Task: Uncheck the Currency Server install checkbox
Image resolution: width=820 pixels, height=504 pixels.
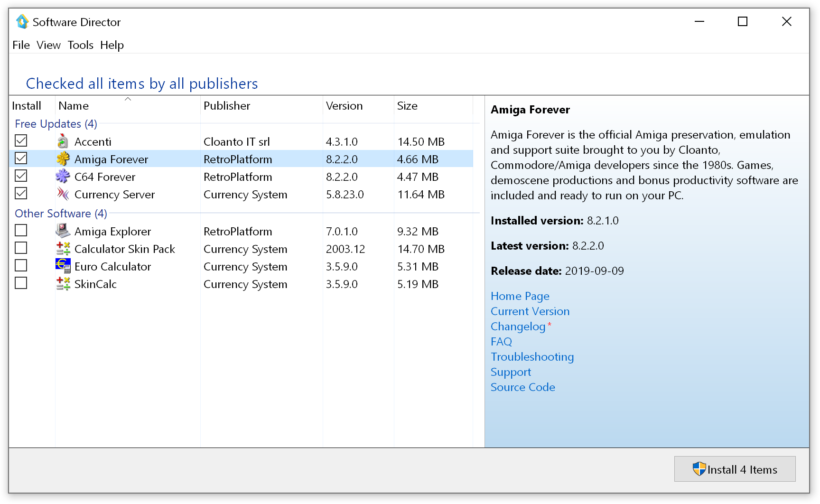Action: pyautogui.click(x=21, y=193)
